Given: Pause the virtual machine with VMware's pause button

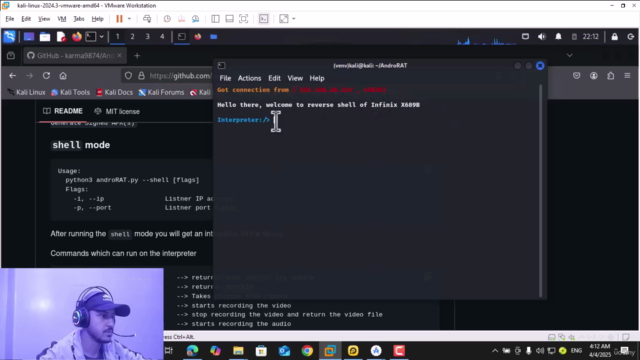Looking at the screenshot, I should pos(119,19).
